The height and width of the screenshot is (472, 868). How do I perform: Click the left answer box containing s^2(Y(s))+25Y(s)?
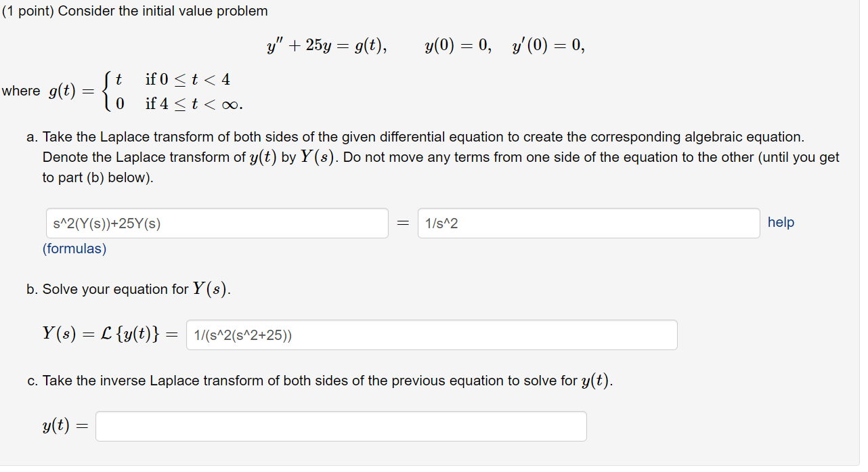[217, 222]
